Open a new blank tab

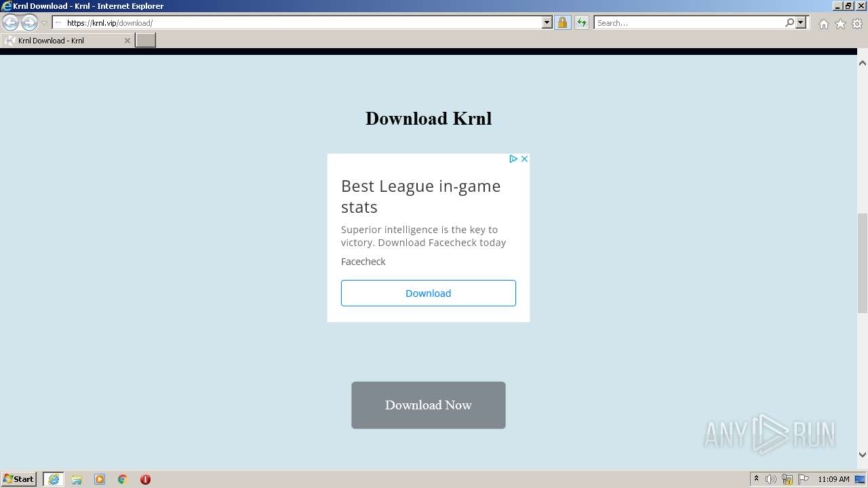pyautogui.click(x=146, y=41)
